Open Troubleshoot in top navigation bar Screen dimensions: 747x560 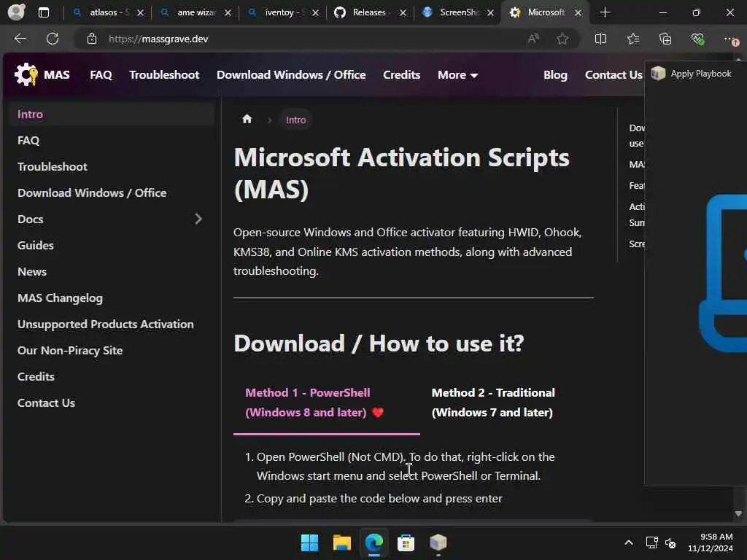tap(164, 75)
